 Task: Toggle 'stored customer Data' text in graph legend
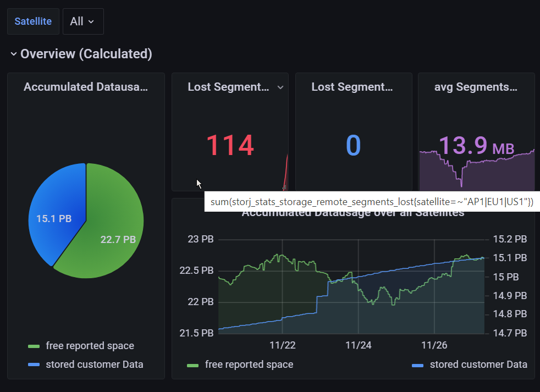478,365
